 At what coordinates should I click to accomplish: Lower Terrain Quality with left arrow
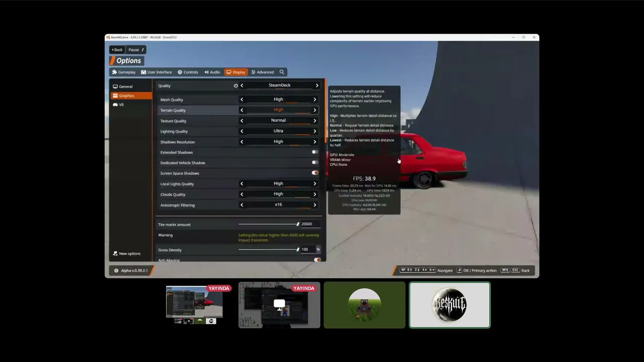(242, 110)
